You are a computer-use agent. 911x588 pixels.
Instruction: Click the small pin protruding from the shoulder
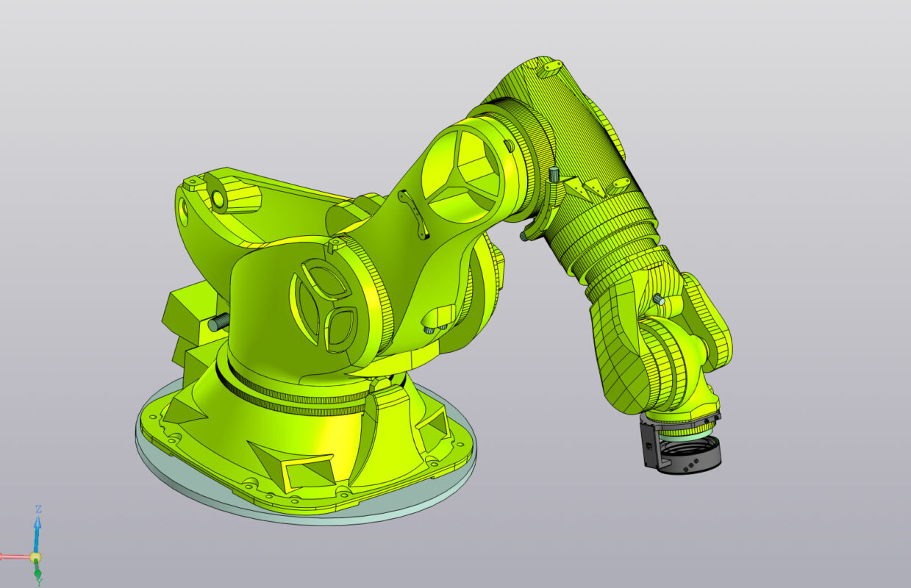point(218,321)
